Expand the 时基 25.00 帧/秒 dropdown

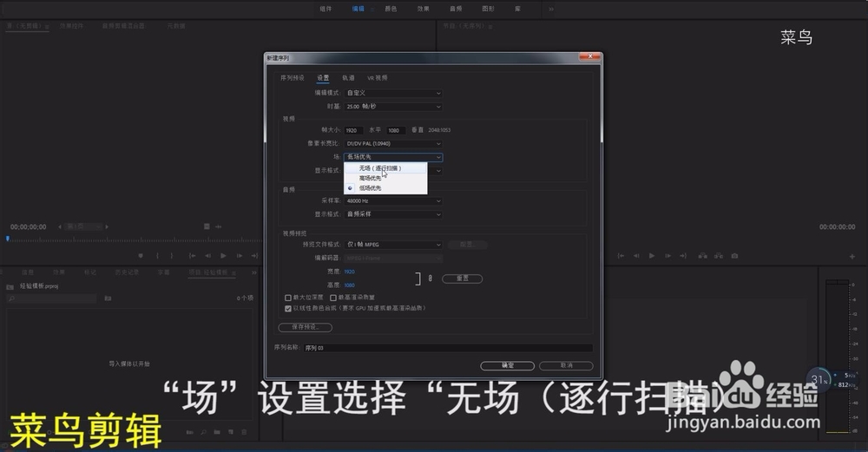pyautogui.click(x=393, y=106)
